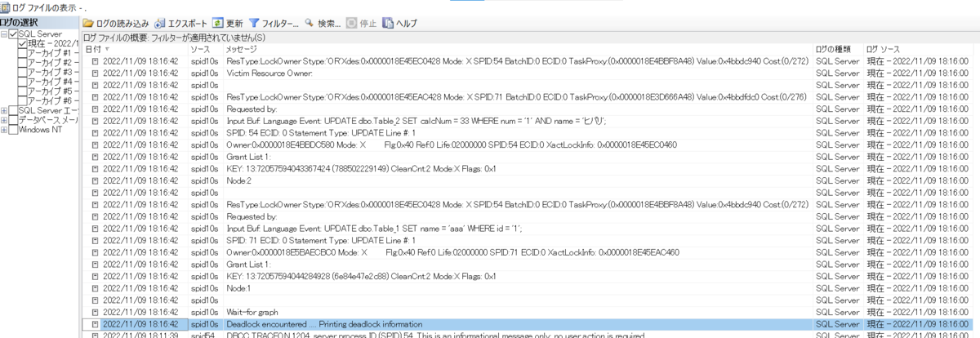Select the 'Victim Resource Owner:' message text
The height and width of the screenshot is (338, 980).
pyautogui.click(x=269, y=73)
